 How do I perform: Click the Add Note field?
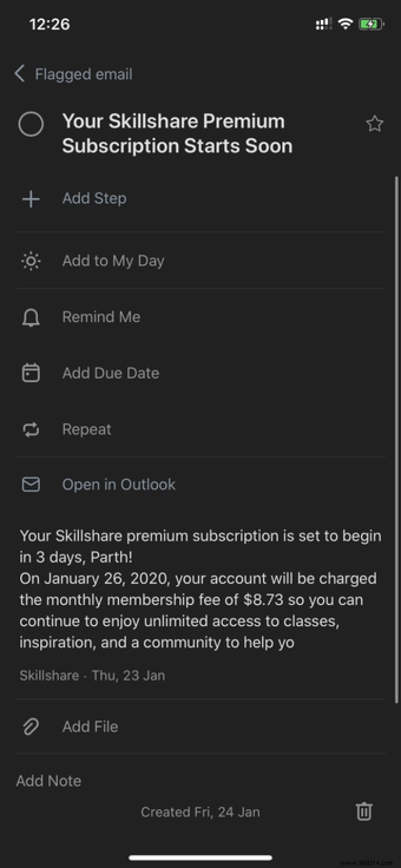coord(49,781)
